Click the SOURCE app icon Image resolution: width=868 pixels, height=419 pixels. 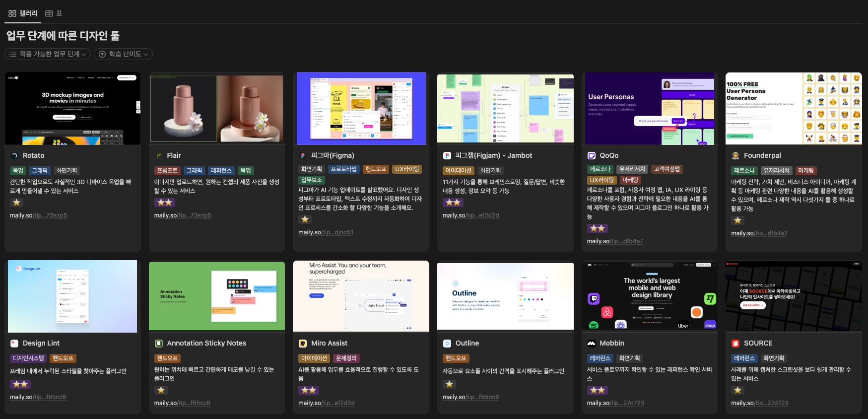tap(735, 343)
